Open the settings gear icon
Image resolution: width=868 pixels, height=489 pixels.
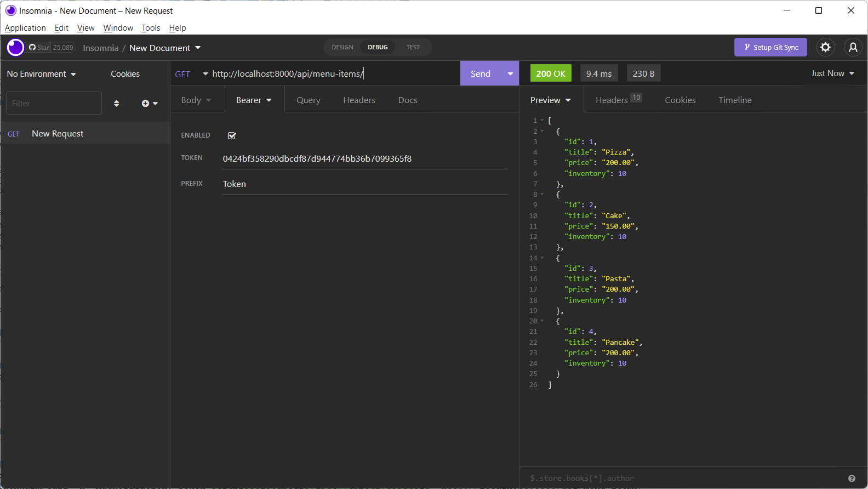tap(825, 48)
